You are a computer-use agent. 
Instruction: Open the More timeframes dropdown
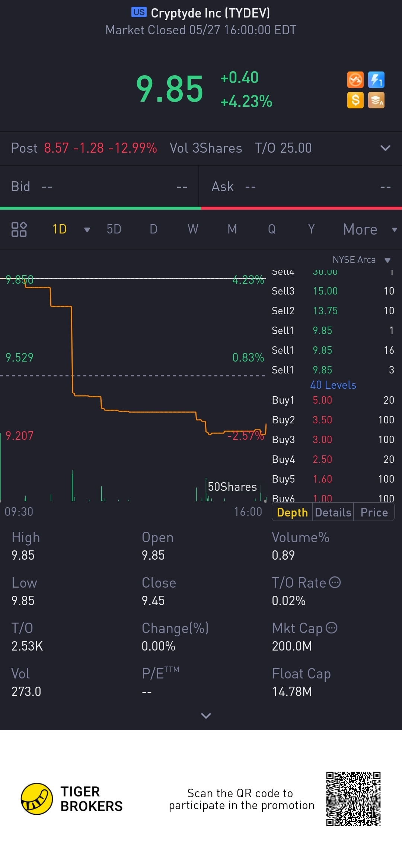coord(370,229)
